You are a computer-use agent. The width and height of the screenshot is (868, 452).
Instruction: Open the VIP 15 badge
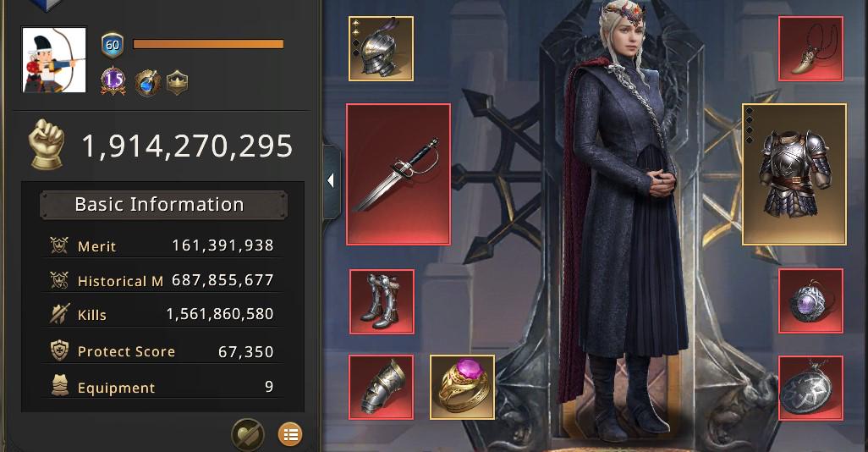[113, 81]
